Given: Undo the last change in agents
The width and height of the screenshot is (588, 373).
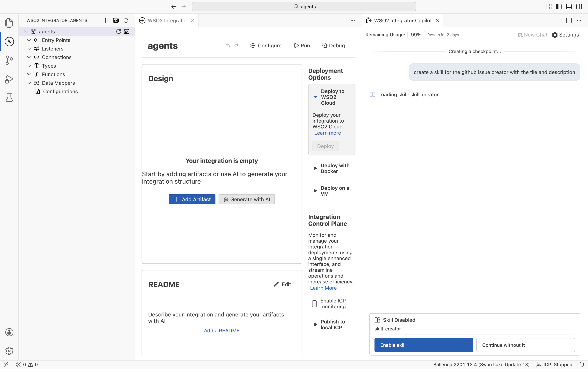Looking at the screenshot, I should click(x=228, y=45).
